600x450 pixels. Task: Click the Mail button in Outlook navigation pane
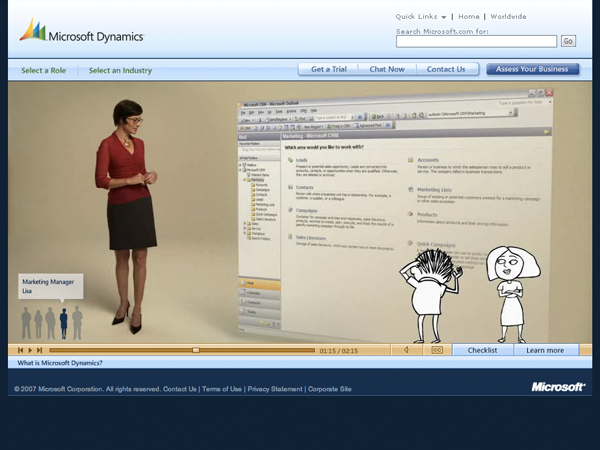pyautogui.click(x=259, y=283)
